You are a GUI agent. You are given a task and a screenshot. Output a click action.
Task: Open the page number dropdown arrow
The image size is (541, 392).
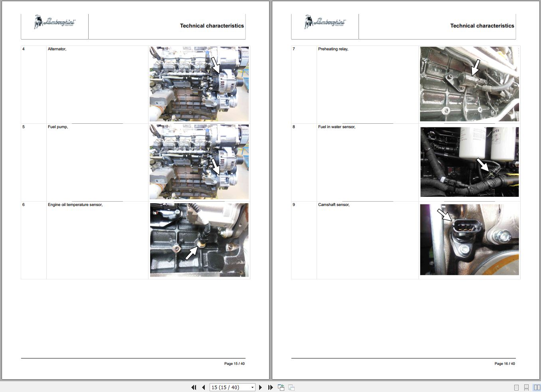(x=252, y=387)
